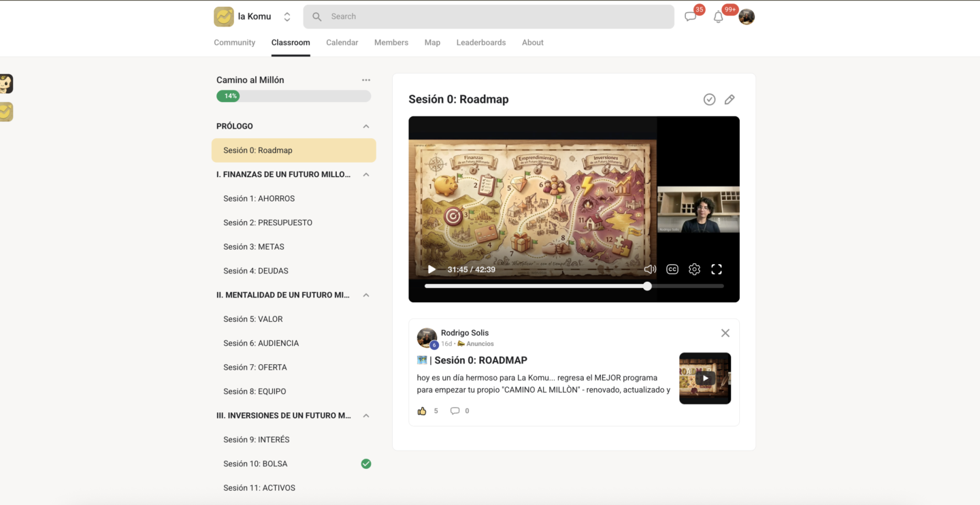980x505 pixels.
Task: Open three-dot menu for Camino al Millón
Action: [366, 80]
